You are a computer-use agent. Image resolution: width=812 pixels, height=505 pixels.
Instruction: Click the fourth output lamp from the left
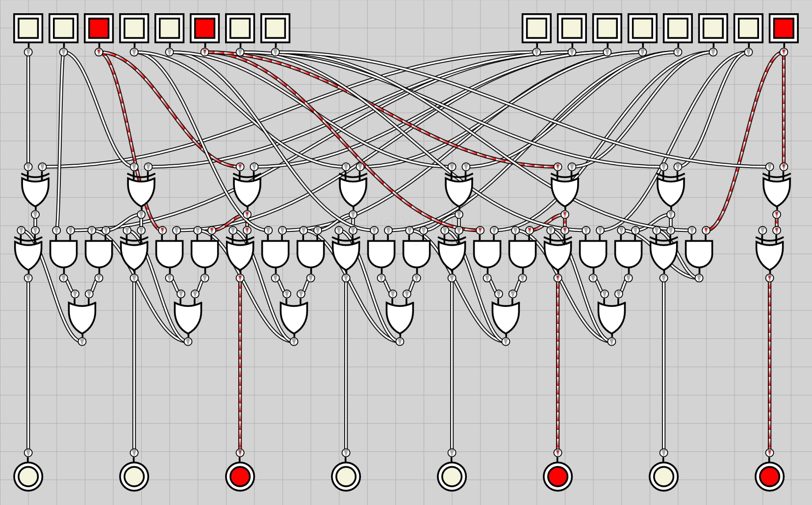click(x=346, y=476)
